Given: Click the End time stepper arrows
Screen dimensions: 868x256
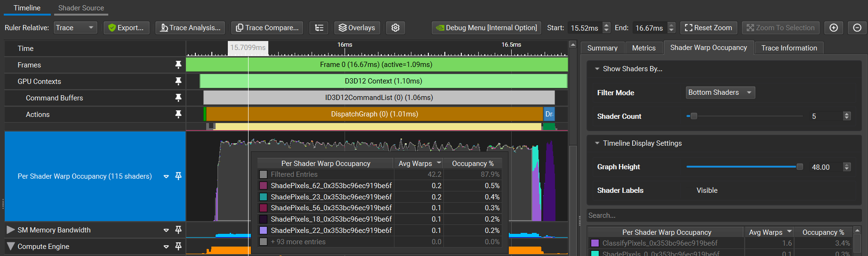Looking at the screenshot, I should [x=671, y=28].
